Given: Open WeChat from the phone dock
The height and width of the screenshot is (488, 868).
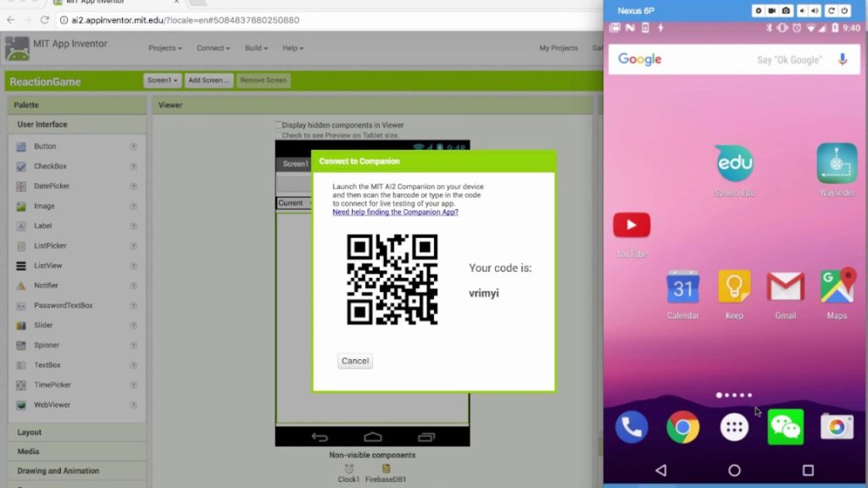Looking at the screenshot, I should (786, 427).
